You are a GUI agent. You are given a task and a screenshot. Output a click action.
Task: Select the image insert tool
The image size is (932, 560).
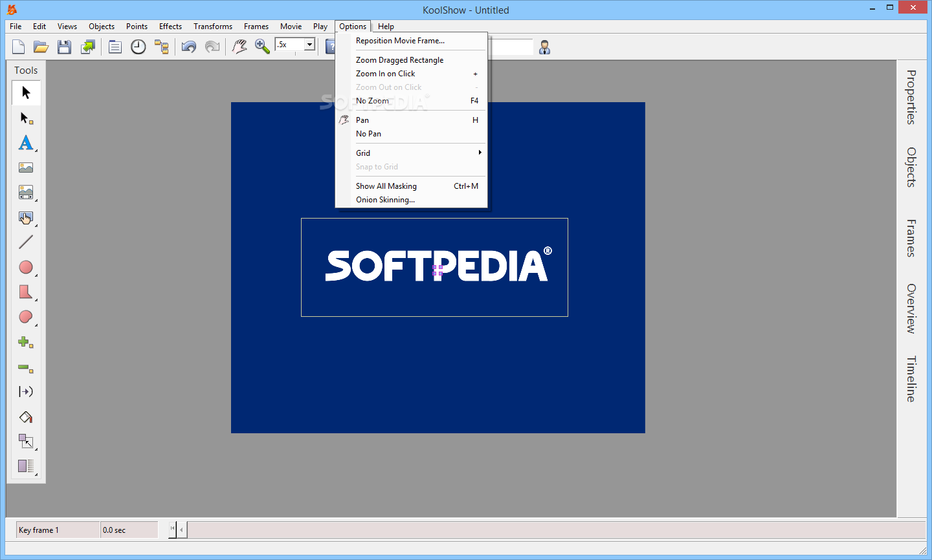(x=26, y=167)
